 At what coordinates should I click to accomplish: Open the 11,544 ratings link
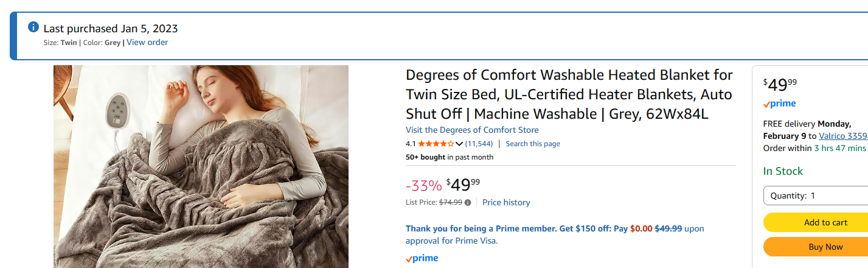(x=479, y=144)
